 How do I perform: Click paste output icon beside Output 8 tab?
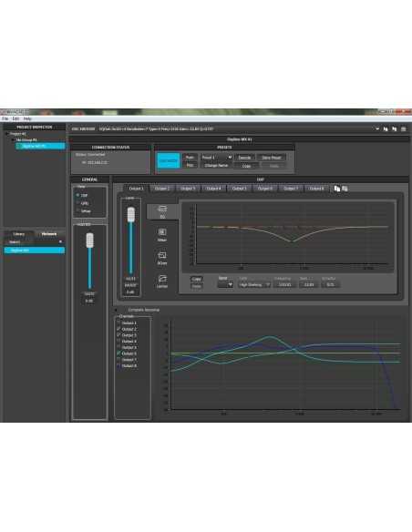(345, 189)
